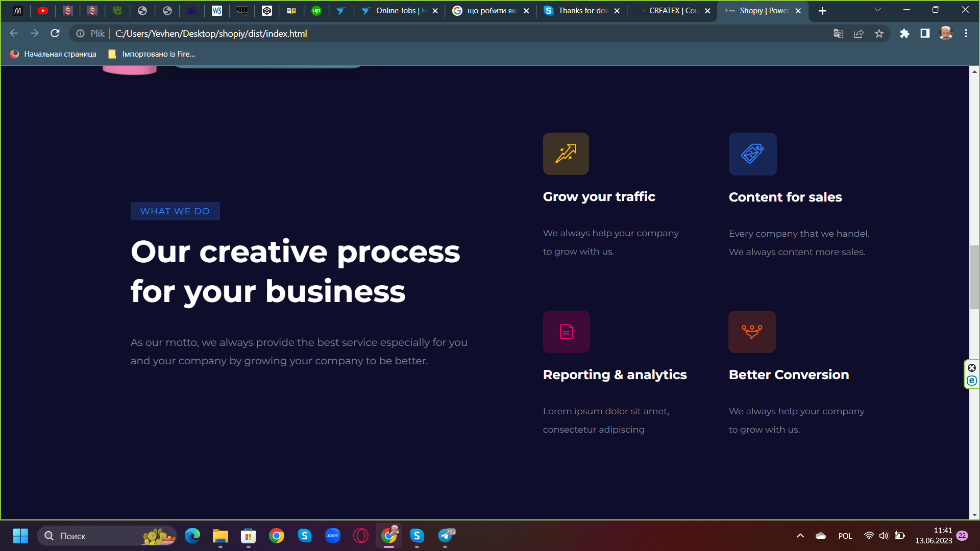
Task: Open File Explorer from taskbar
Action: [220, 536]
